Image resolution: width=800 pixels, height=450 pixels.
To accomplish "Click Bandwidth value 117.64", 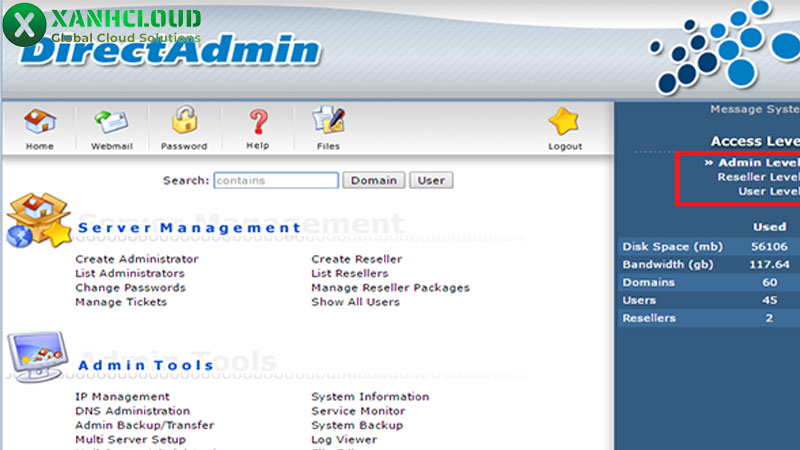I will point(769,264).
